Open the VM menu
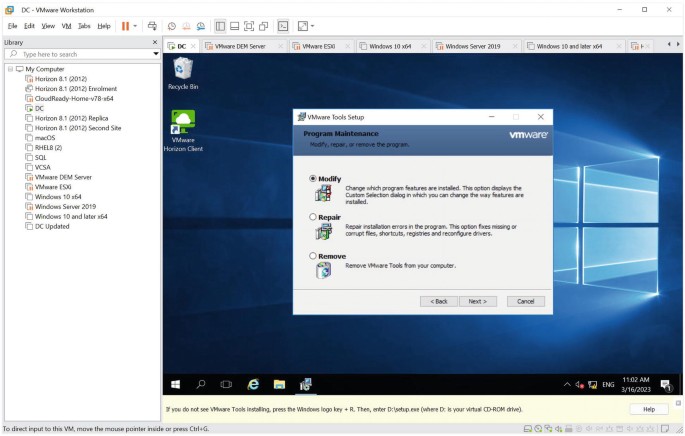 [66, 25]
